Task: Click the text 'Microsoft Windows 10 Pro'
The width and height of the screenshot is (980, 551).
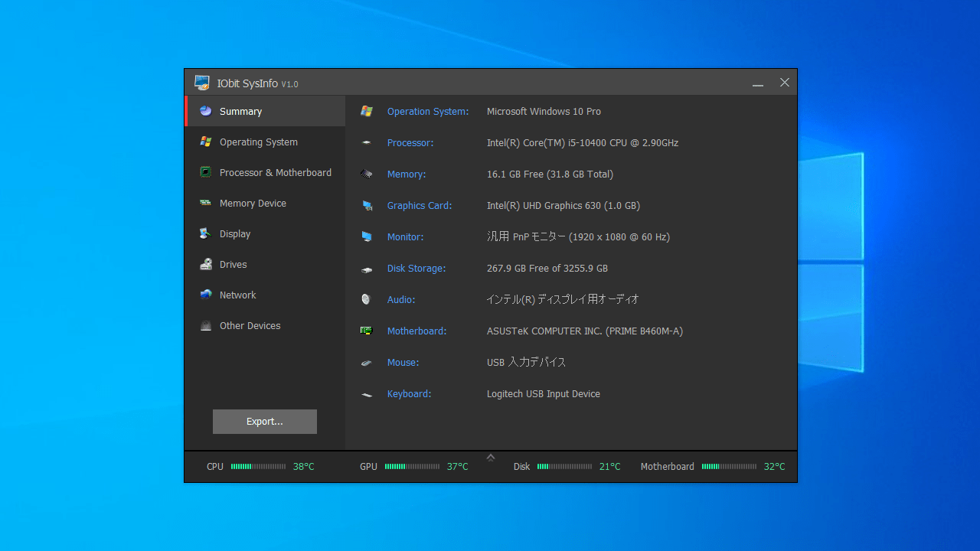Action: (x=544, y=111)
